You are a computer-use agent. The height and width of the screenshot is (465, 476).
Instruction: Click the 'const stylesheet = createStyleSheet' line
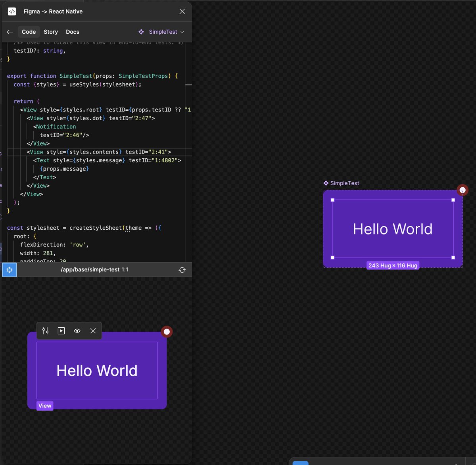(84, 228)
